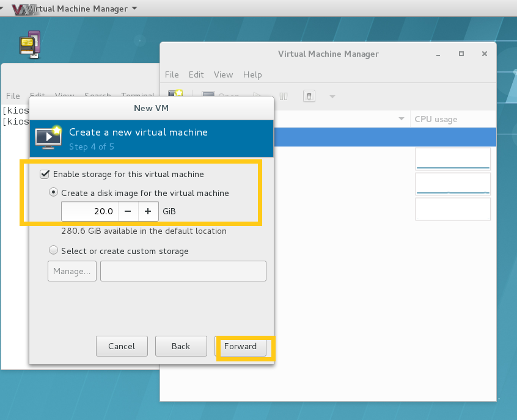Close the Virtual Machine Manager window
The image size is (517, 420).
485,54
